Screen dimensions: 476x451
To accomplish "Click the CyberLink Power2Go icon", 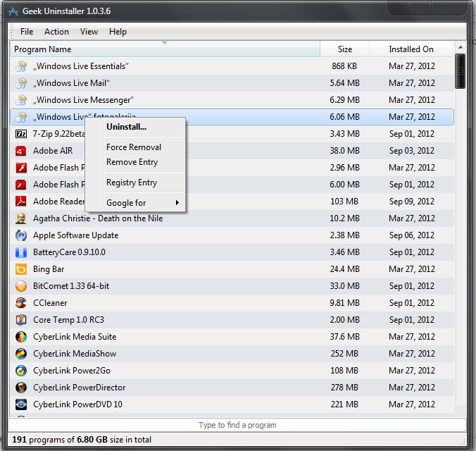I will coord(21,371).
